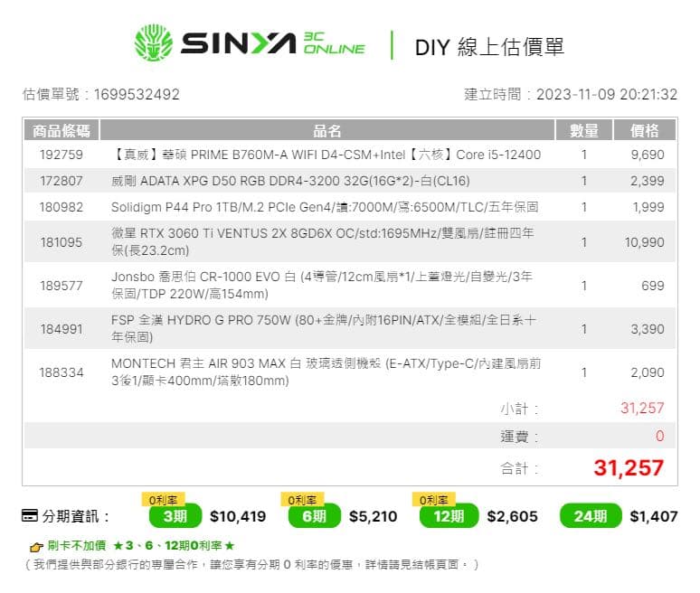This screenshot has width=700, height=593.
Task: Select the 3期 installment badge
Action: pyautogui.click(x=175, y=516)
